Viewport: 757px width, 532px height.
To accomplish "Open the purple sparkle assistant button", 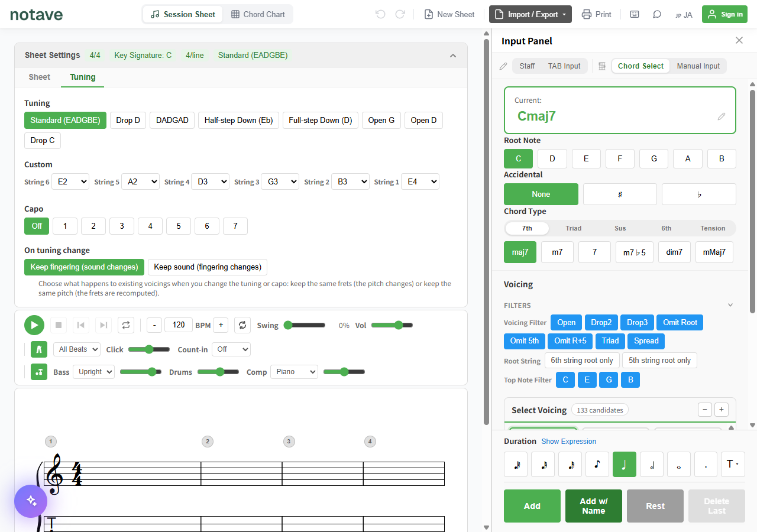I will pos(31,501).
